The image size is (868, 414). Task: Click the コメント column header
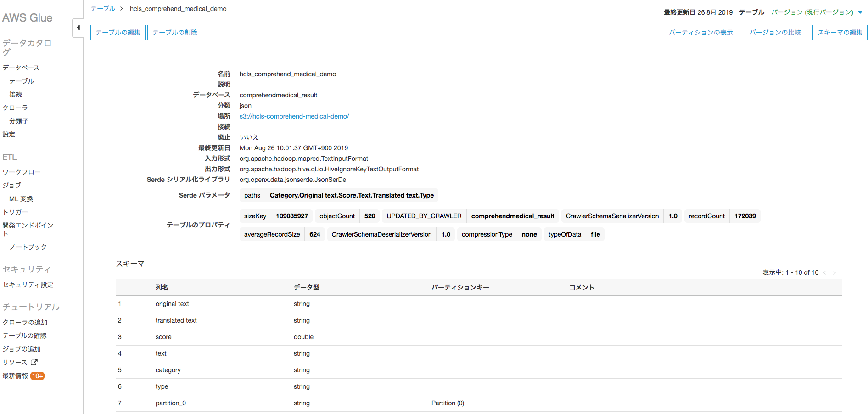pos(582,287)
